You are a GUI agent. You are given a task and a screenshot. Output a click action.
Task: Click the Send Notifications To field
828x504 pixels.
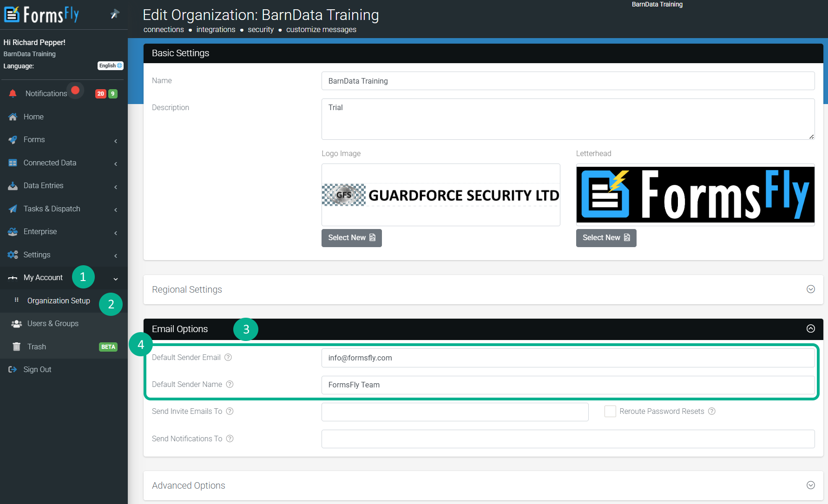568,439
